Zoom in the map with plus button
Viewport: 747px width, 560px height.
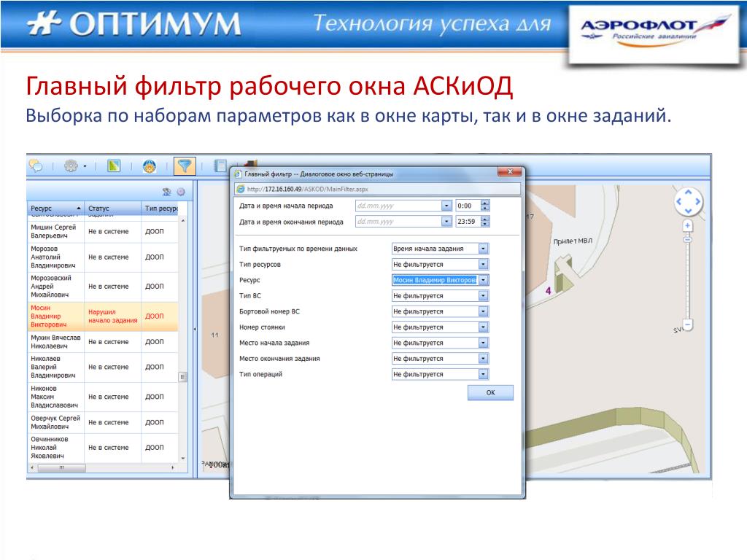(687, 226)
